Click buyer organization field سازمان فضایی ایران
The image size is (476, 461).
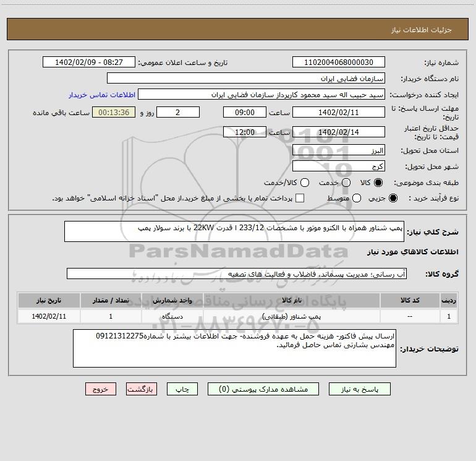[x=246, y=78]
